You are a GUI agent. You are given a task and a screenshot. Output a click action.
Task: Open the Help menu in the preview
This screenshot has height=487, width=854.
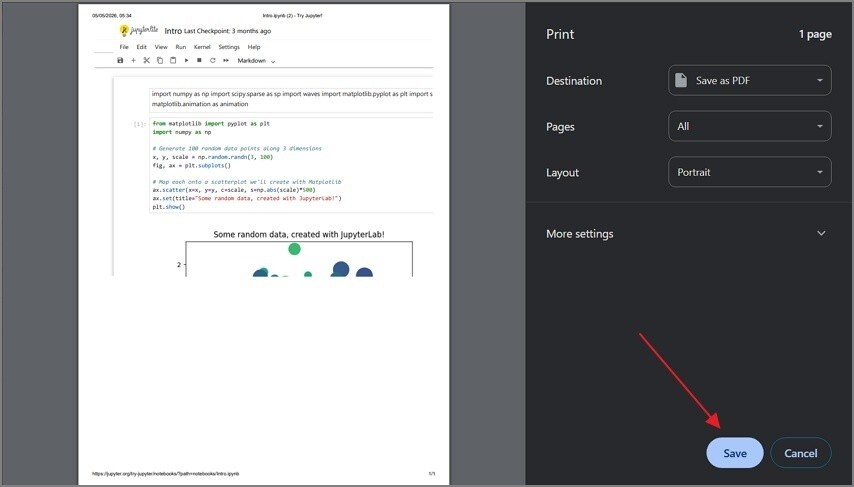click(254, 47)
